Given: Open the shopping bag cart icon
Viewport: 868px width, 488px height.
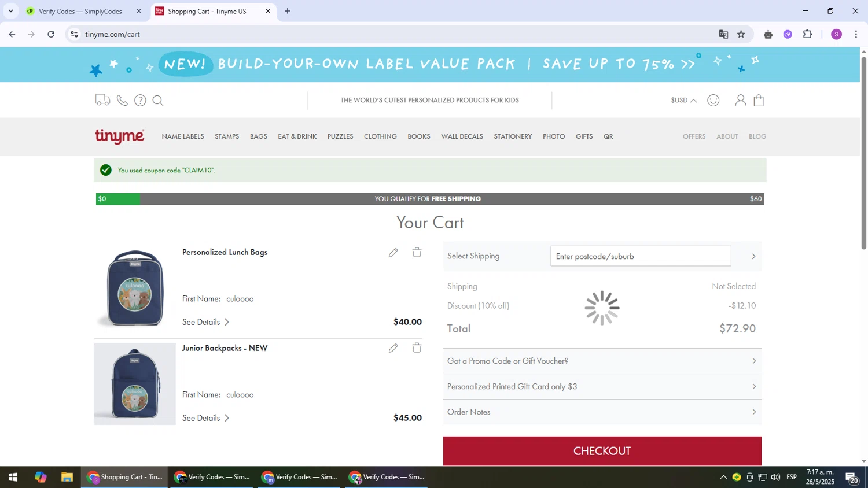Looking at the screenshot, I should tap(759, 101).
